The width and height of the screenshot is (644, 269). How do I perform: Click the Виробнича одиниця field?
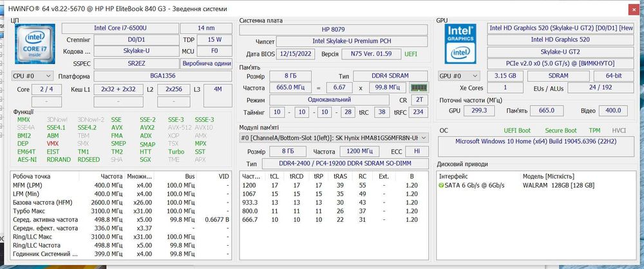tap(206, 64)
